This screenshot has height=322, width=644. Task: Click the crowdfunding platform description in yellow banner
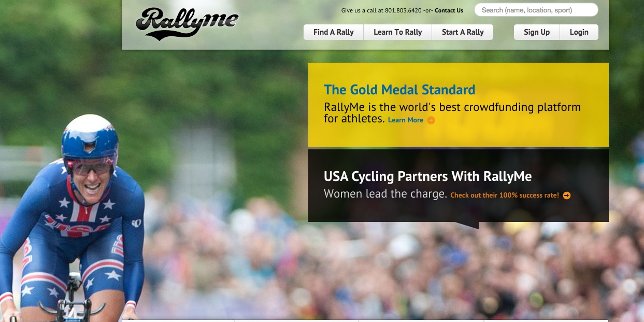(452, 113)
